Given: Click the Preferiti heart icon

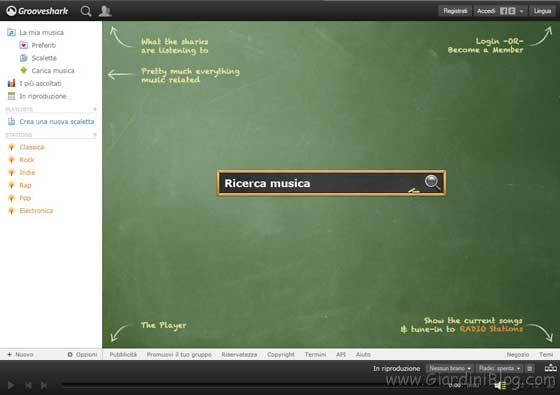Looking at the screenshot, I should 24,45.
